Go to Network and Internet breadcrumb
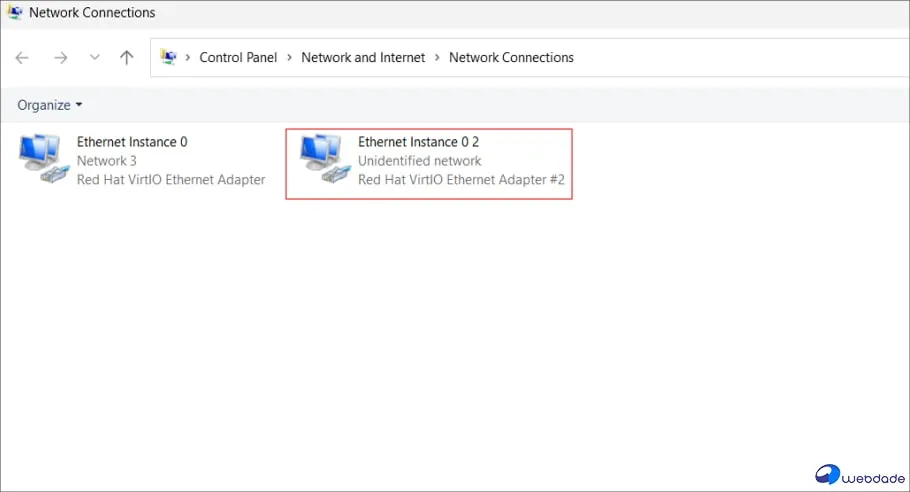This screenshot has height=492, width=910. [363, 58]
